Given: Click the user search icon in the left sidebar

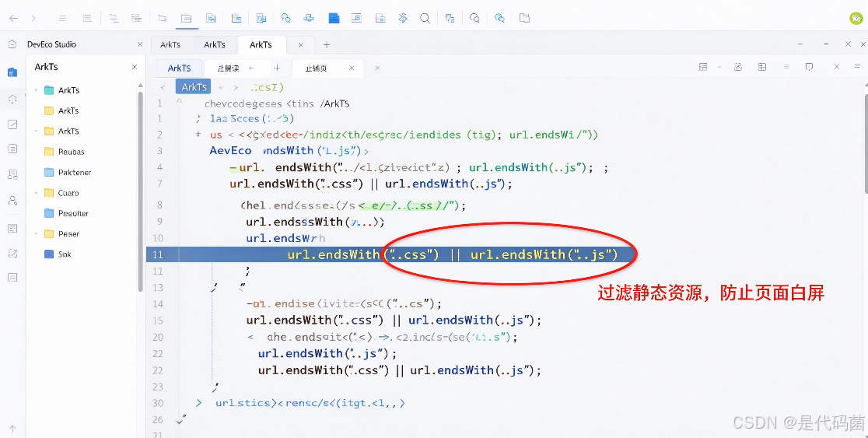Looking at the screenshot, I should click(x=12, y=201).
